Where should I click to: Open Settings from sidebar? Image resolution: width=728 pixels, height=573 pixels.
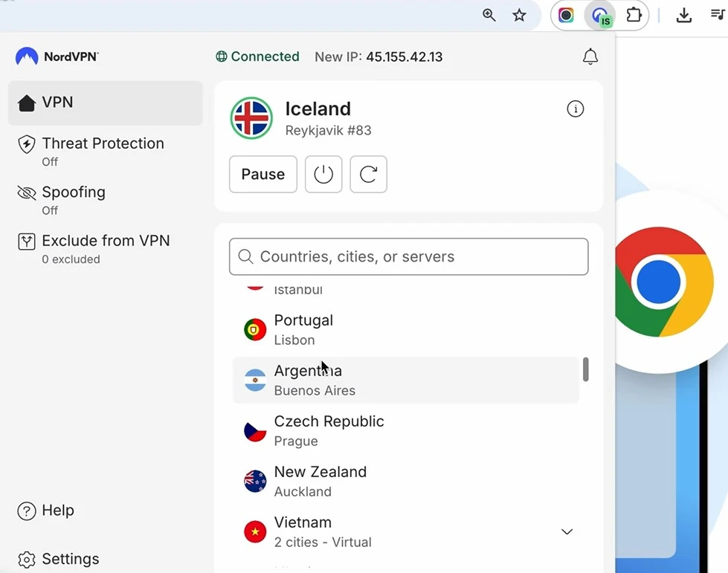click(59, 559)
